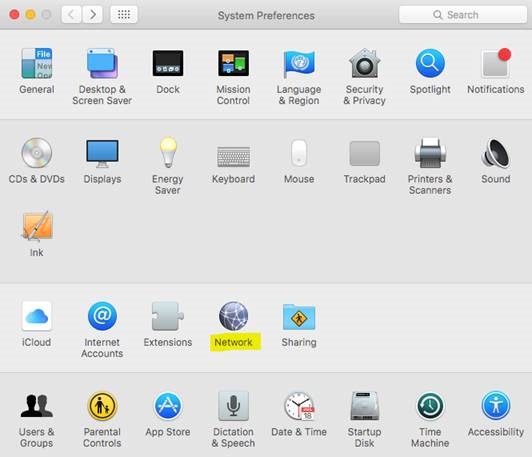Click the Show All grid button

pos(124,15)
